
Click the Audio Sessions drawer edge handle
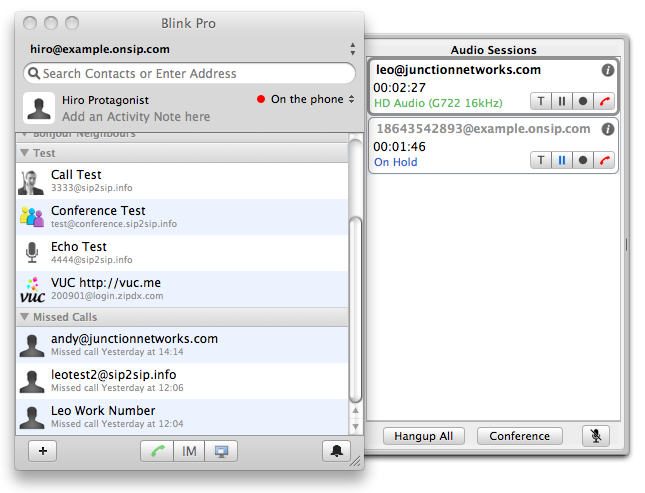pyautogui.click(x=626, y=244)
